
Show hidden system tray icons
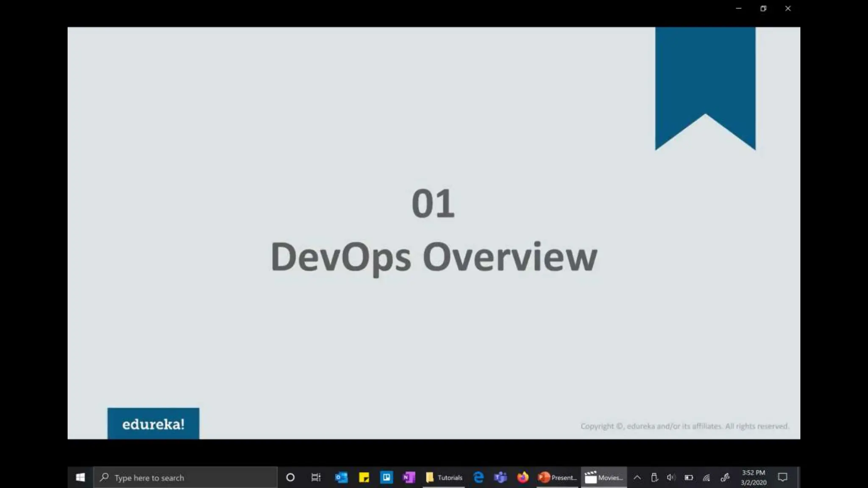pyautogui.click(x=637, y=477)
